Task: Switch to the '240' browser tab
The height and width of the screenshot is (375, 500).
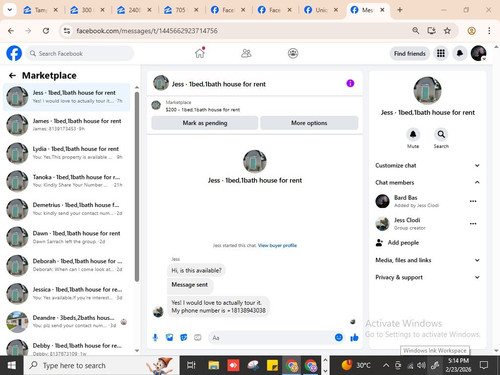Action: [134, 10]
